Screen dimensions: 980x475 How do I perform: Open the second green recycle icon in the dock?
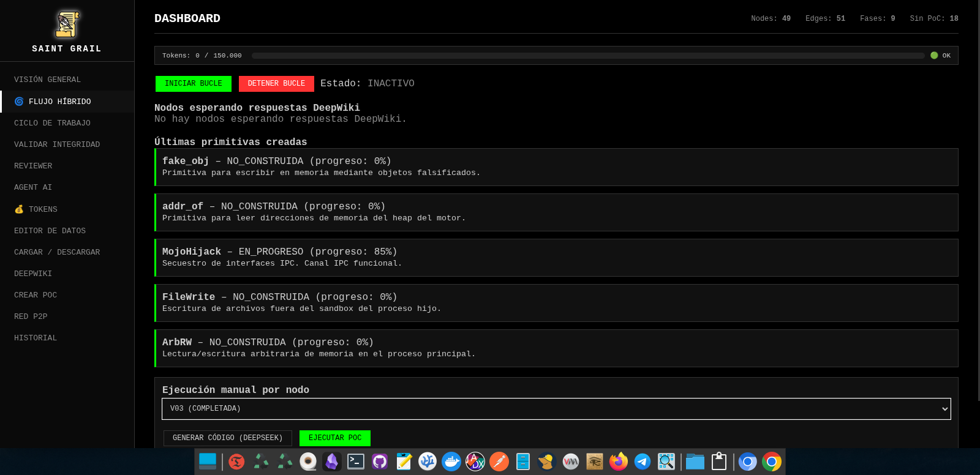click(x=285, y=462)
